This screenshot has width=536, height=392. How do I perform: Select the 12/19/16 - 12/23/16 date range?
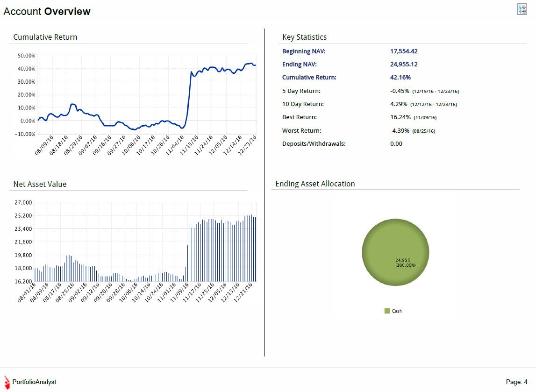[436, 91]
